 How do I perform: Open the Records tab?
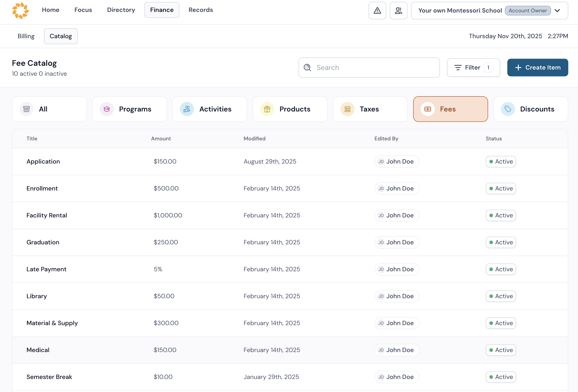pos(200,10)
